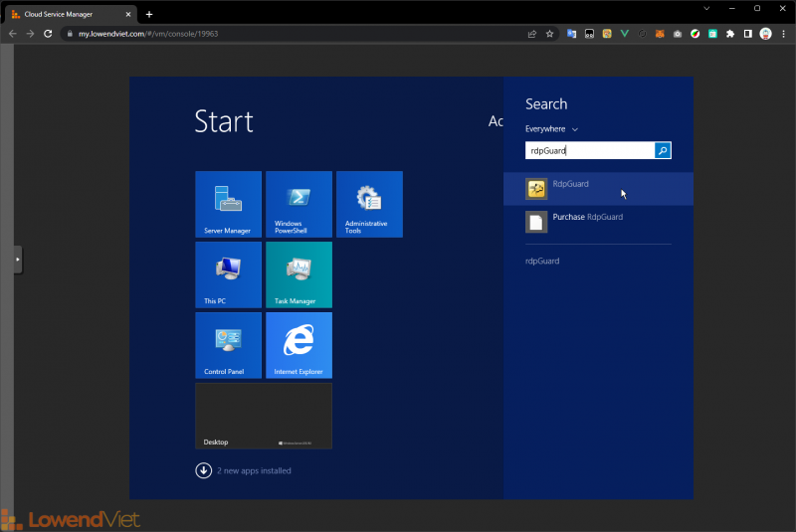Open the Control Panel tile
The image size is (796, 532).
pyautogui.click(x=229, y=345)
